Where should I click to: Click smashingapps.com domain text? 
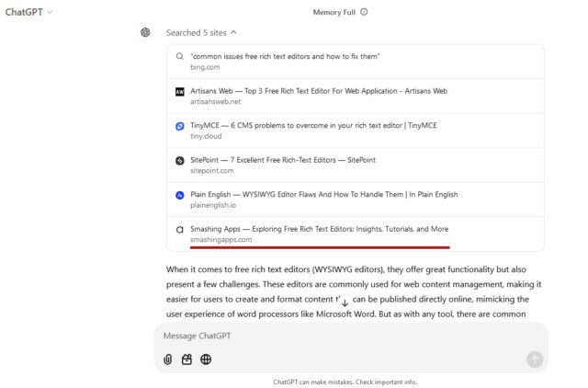220,240
